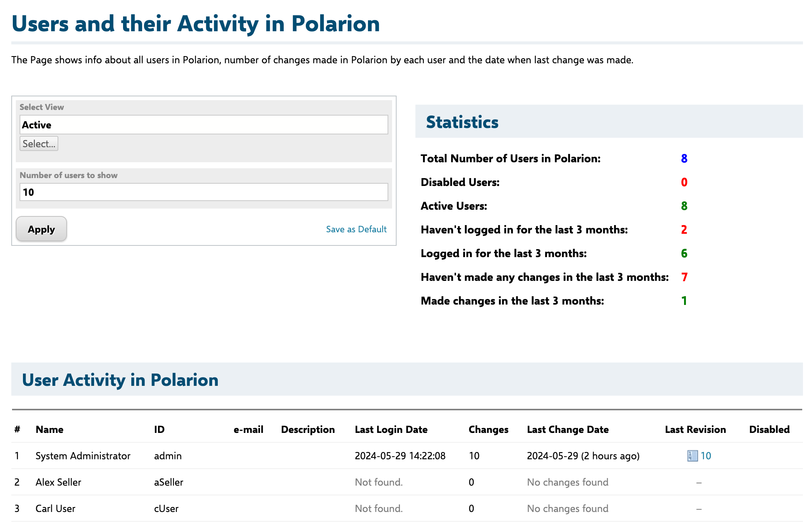Click Logged in for the last 3 months value 6
This screenshot has width=812, height=524.
pos(684,253)
